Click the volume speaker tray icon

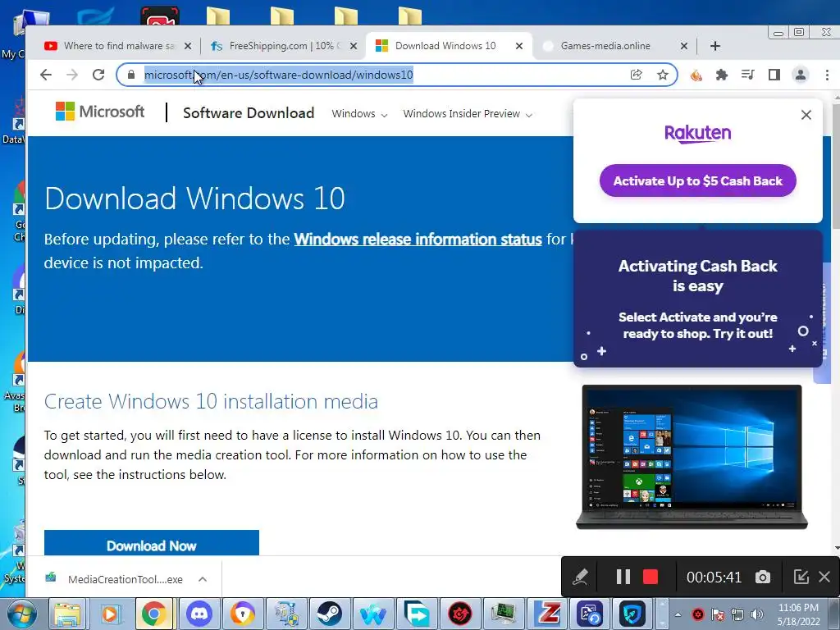click(757, 614)
